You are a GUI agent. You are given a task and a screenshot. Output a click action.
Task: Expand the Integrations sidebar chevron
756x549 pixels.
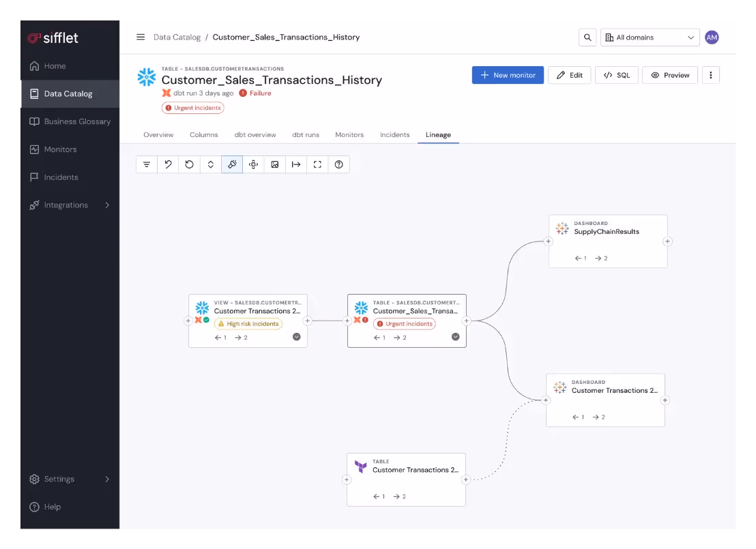tap(107, 205)
